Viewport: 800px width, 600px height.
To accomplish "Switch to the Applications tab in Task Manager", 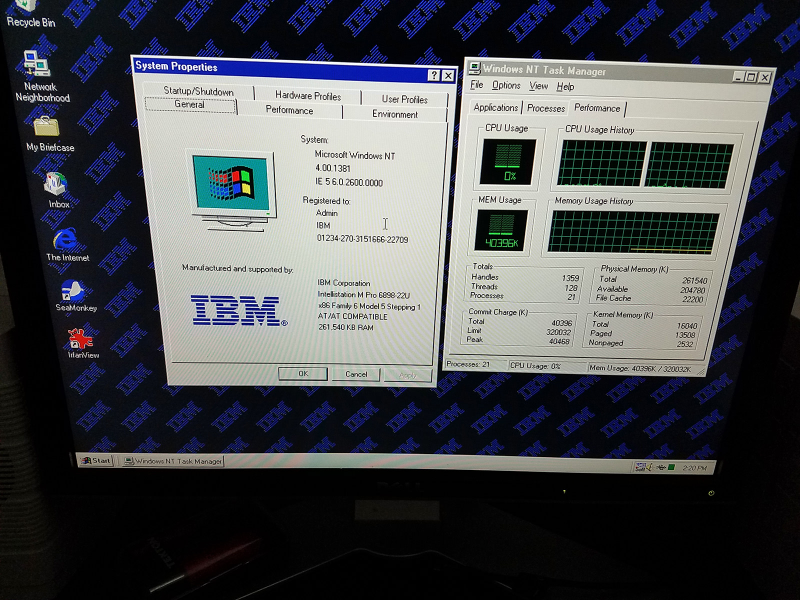I will coord(495,107).
